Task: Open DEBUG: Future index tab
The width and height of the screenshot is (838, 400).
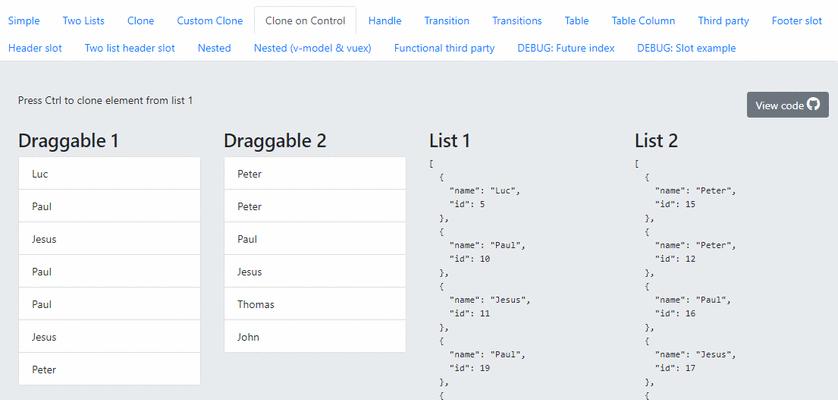Action: [x=565, y=48]
